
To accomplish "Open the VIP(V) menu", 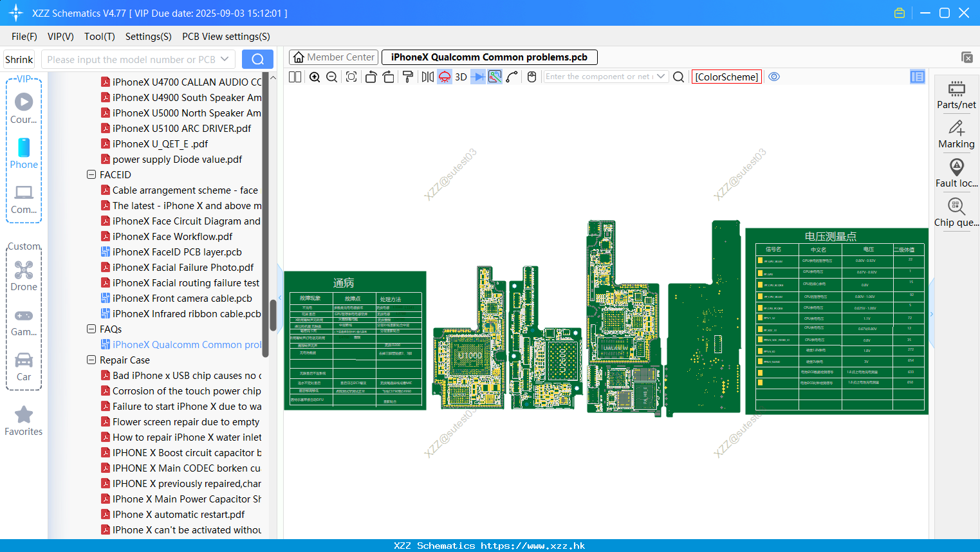I will pyautogui.click(x=60, y=37).
